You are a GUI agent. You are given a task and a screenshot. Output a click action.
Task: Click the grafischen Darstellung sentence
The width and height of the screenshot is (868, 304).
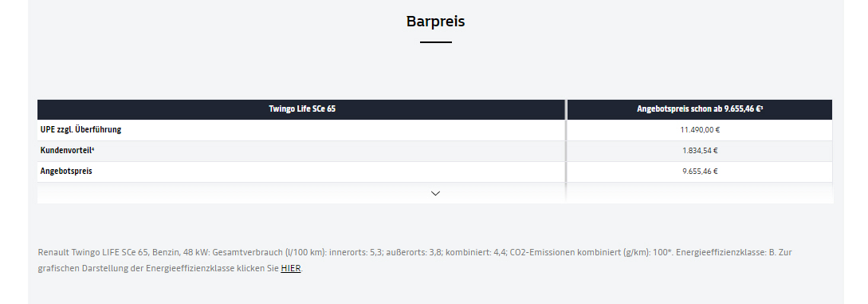171,269
